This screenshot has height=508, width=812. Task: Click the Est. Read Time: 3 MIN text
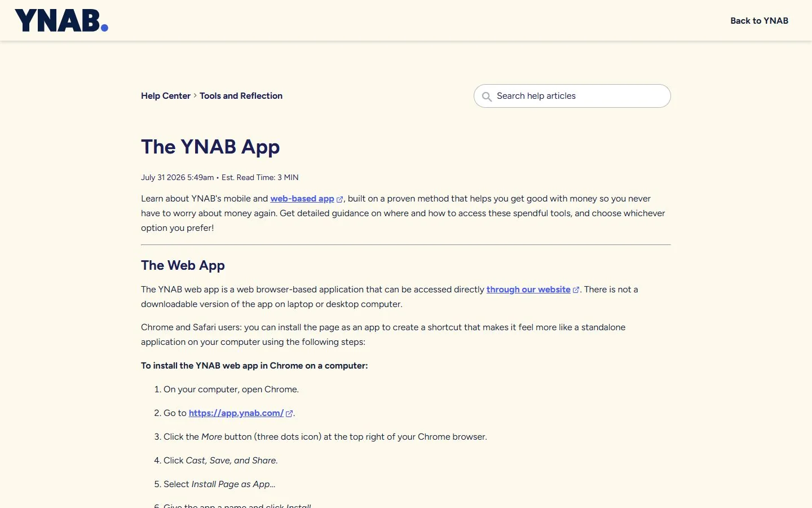click(260, 177)
